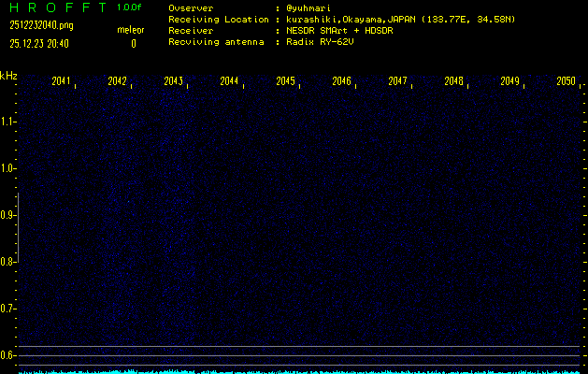Click the 1.00f version label
Image resolution: width=588 pixels, height=374 pixels.
(130, 7)
